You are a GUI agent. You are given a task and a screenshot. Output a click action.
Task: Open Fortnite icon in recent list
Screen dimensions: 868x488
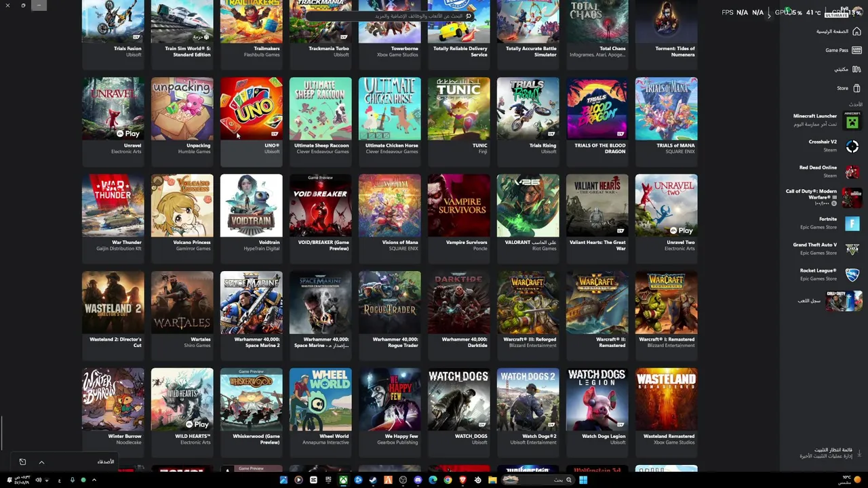[852, 223]
